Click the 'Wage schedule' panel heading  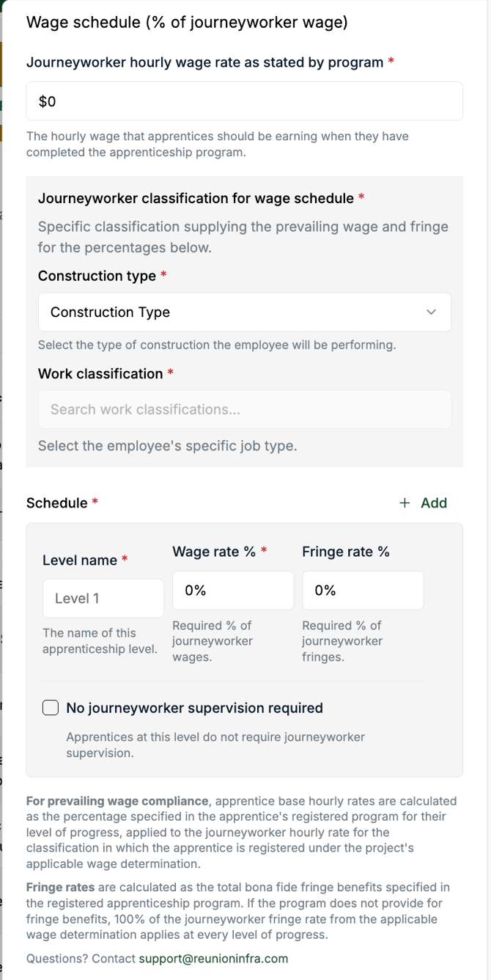pos(187,22)
